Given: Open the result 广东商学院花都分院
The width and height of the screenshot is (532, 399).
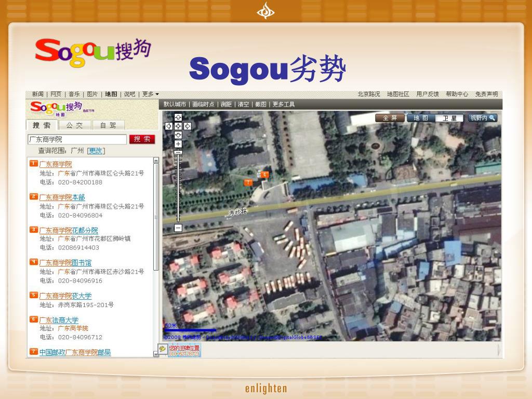Looking at the screenshot, I should 69,230.
